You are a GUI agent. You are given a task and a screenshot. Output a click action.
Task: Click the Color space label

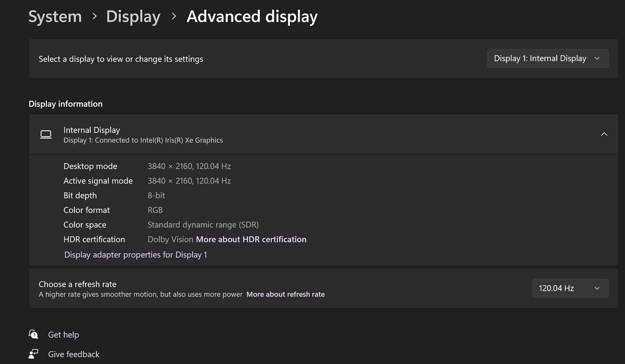tap(85, 225)
